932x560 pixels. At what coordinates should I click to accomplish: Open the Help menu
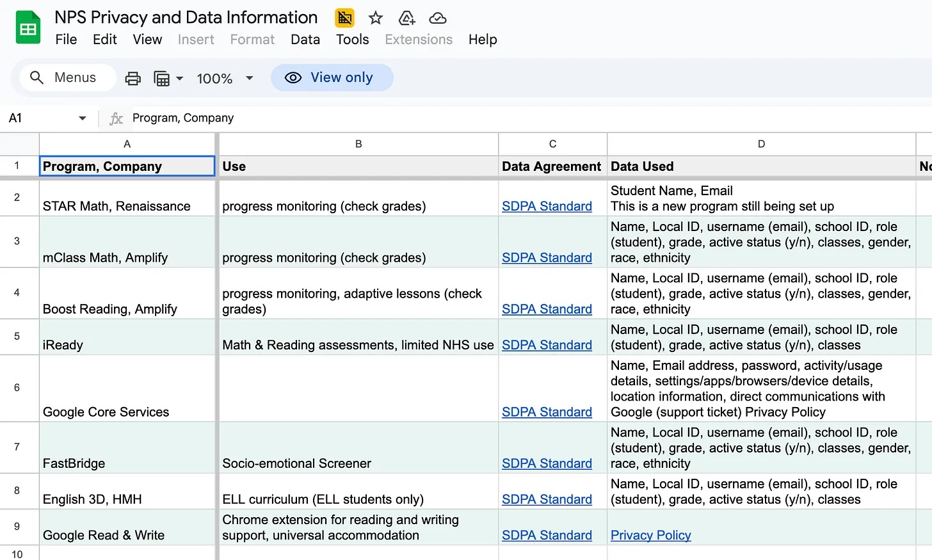[x=483, y=40]
